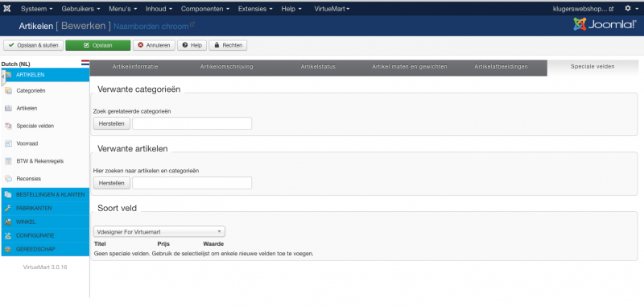
Task: Click the large Joomla! brand logo
Action: tap(605, 25)
